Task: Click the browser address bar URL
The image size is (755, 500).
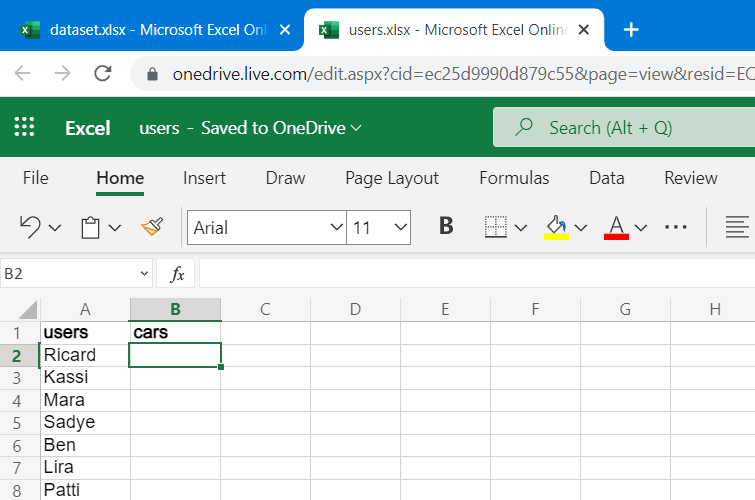Action: click(x=462, y=74)
